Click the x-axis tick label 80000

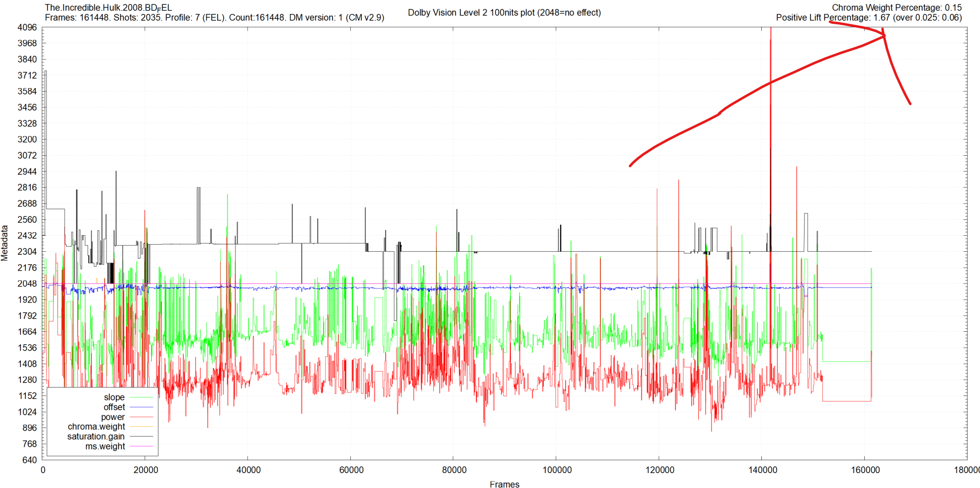[454, 470]
